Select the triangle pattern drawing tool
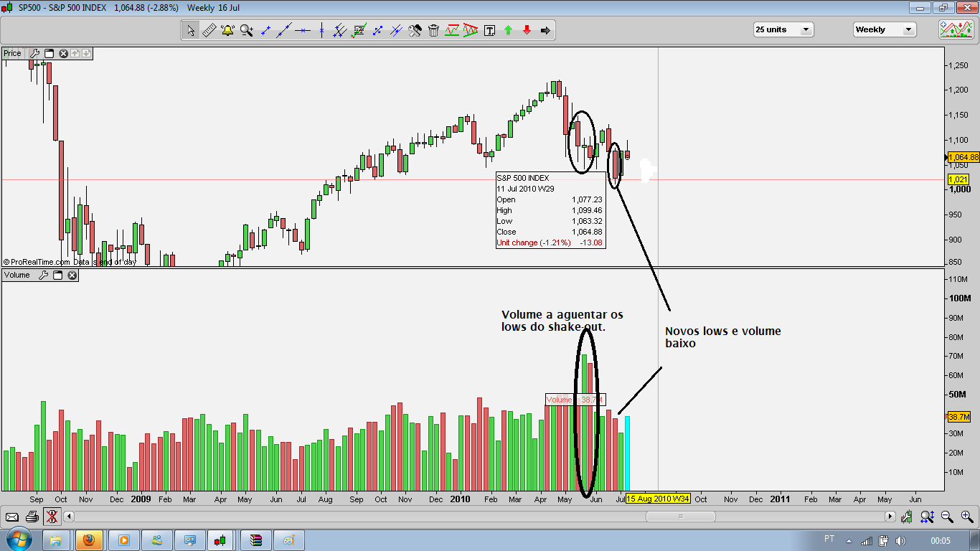The image size is (980, 551). (x=471, y=30)
